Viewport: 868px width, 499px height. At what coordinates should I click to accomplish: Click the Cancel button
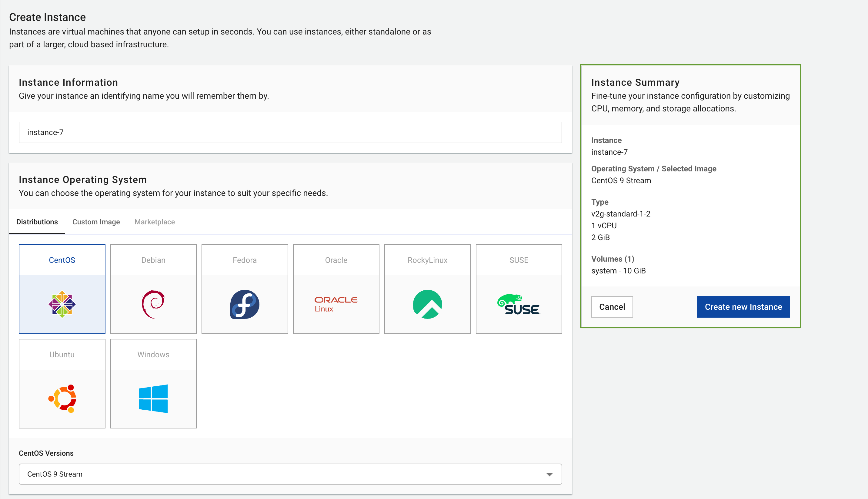coord(612,307)
